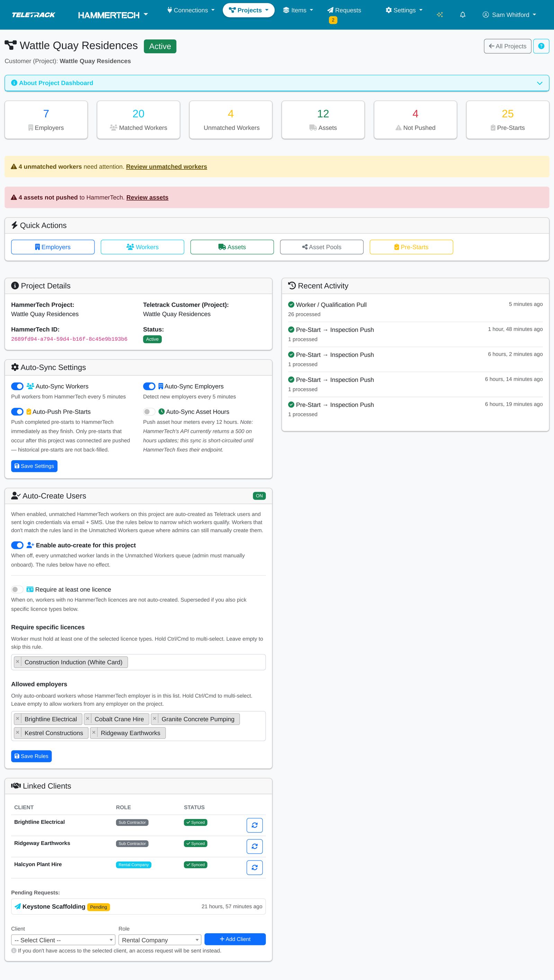Open the notifications bell icon
Image resolution: width=554 pixels, height=980 pixels.
463,15
